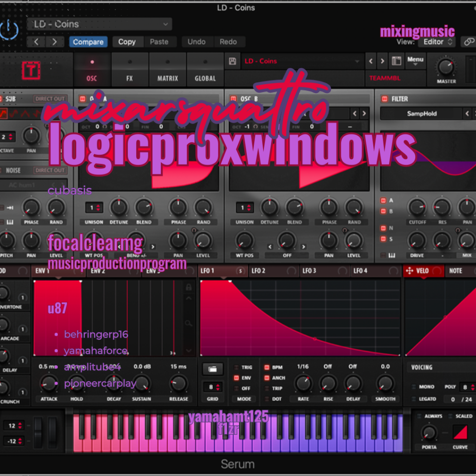Viewport: 476px width, 476px height.
Task: Go to next preset with right arrow
Action: (x=55, y=41)
